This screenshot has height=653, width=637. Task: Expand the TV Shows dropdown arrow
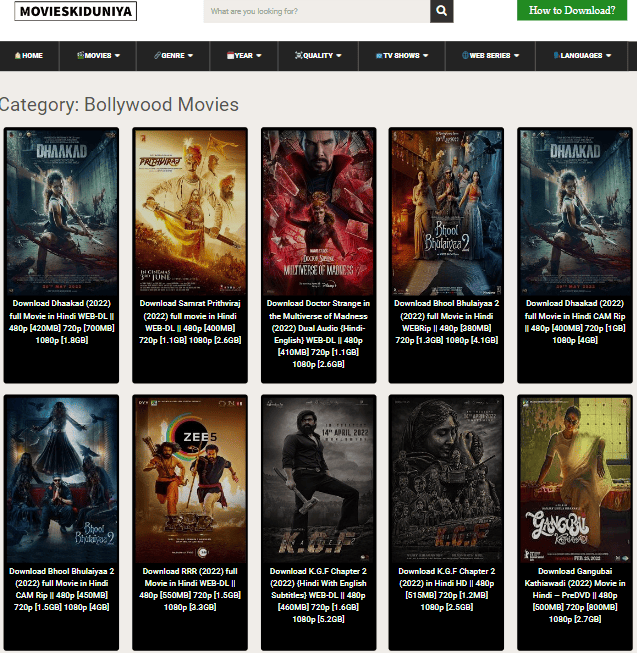pyautogui.click(x=425, y=55)
